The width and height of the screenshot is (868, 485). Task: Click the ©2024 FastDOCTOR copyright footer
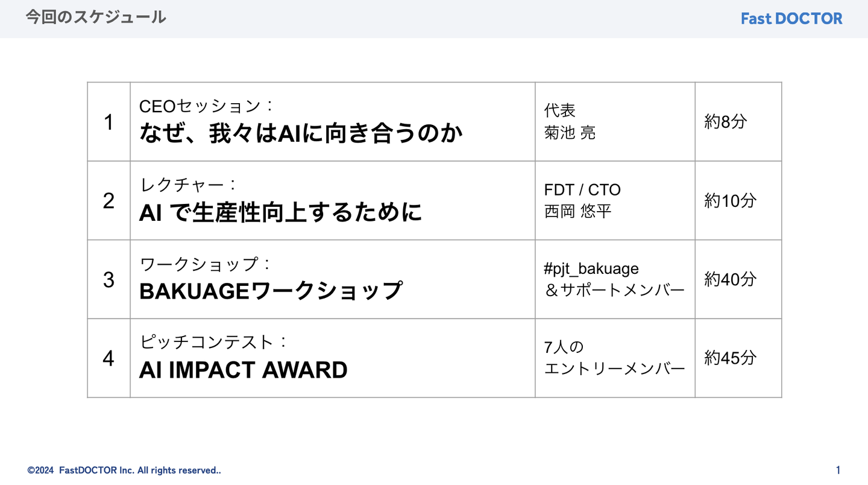click(124, 471)
